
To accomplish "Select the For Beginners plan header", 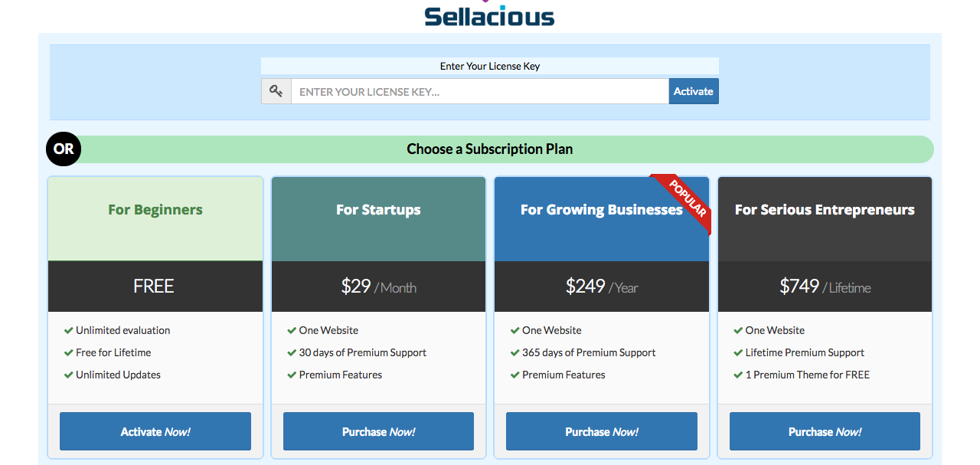I will tap(155, 210).
